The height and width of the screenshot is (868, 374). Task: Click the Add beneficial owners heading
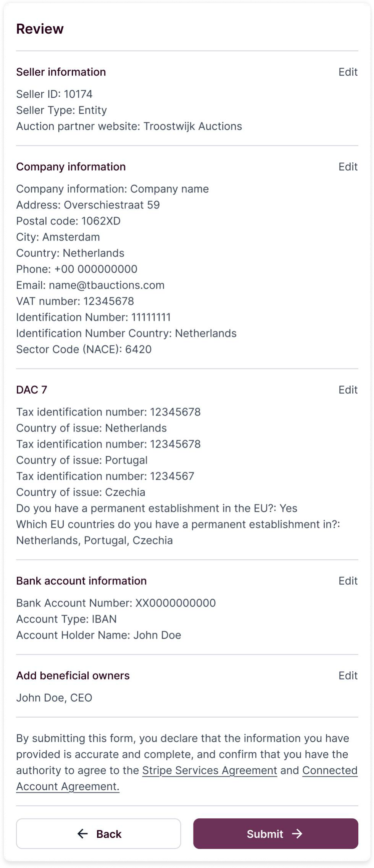[x=73, y=676]
